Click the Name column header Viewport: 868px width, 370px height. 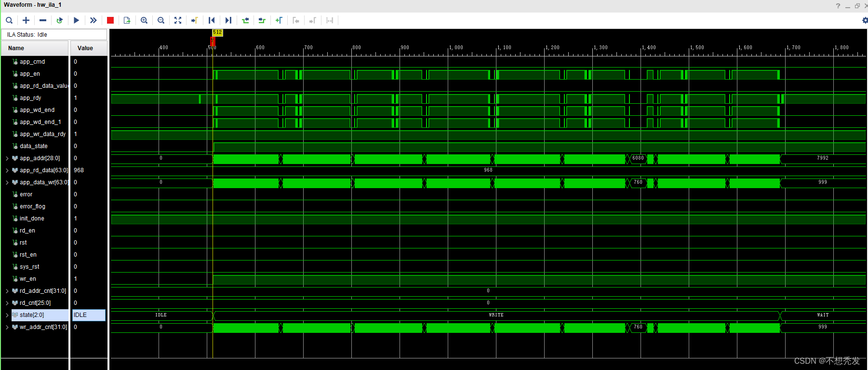[x=35, y=48]
